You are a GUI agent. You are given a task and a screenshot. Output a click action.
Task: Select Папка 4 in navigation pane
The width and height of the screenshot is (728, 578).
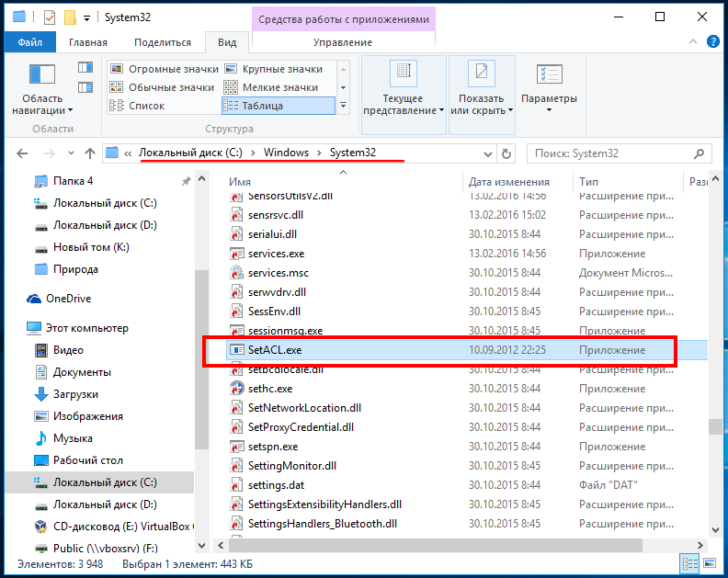tap(73, 181)
